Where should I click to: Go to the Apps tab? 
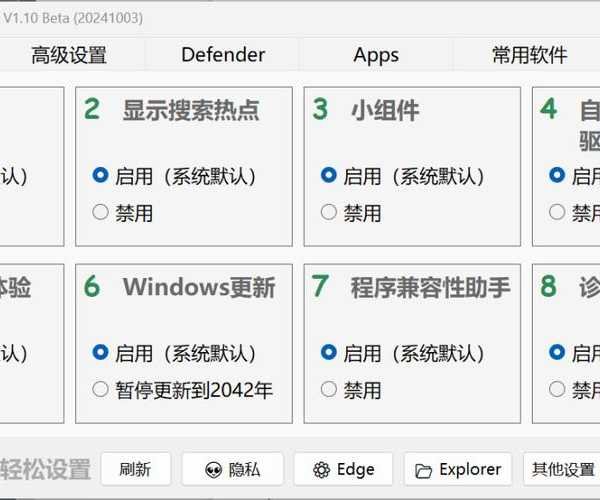(376, 56)
